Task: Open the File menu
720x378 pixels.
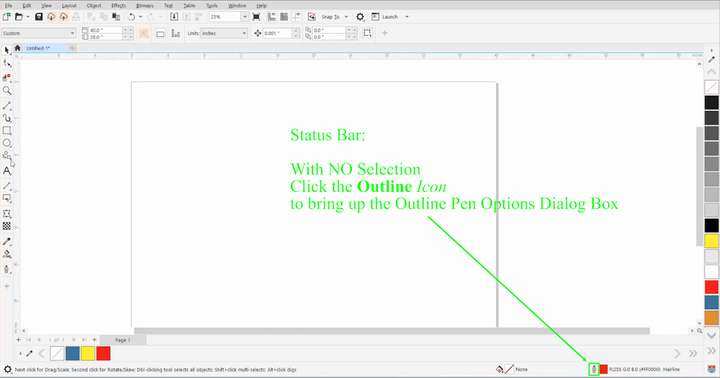Action: click(8, 6)
